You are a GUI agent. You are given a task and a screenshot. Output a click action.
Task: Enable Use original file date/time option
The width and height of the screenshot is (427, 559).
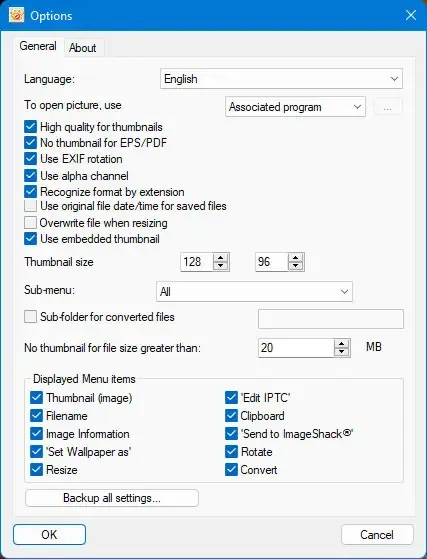coord(31,206)
